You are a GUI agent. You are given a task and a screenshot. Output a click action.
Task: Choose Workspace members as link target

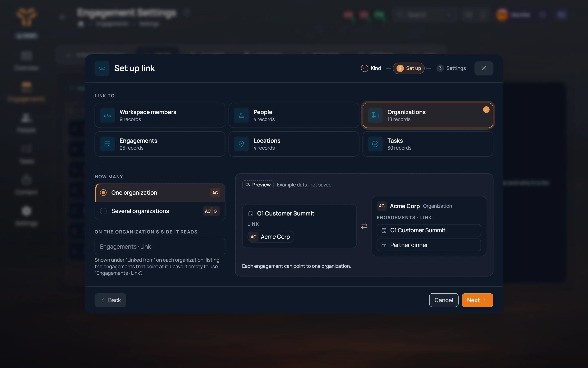[160, 115]
